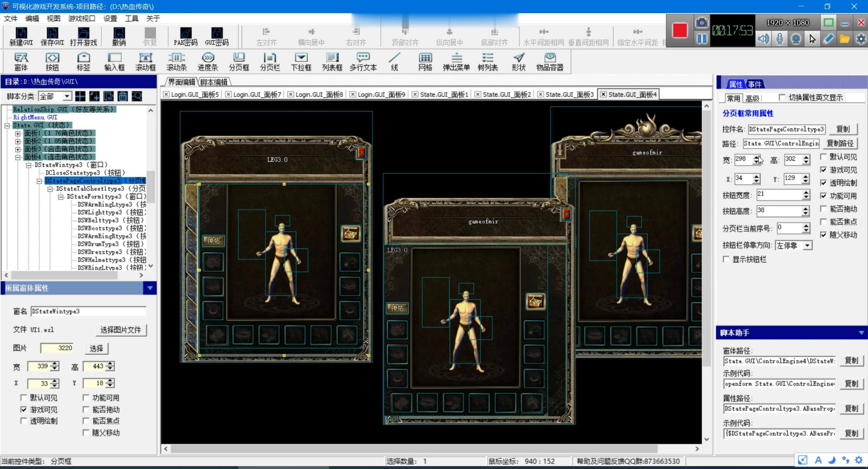Switch to the 高级 properties tab
Image resolution: width=868 pixels, height=469 pixels.
tap(752, 98)
